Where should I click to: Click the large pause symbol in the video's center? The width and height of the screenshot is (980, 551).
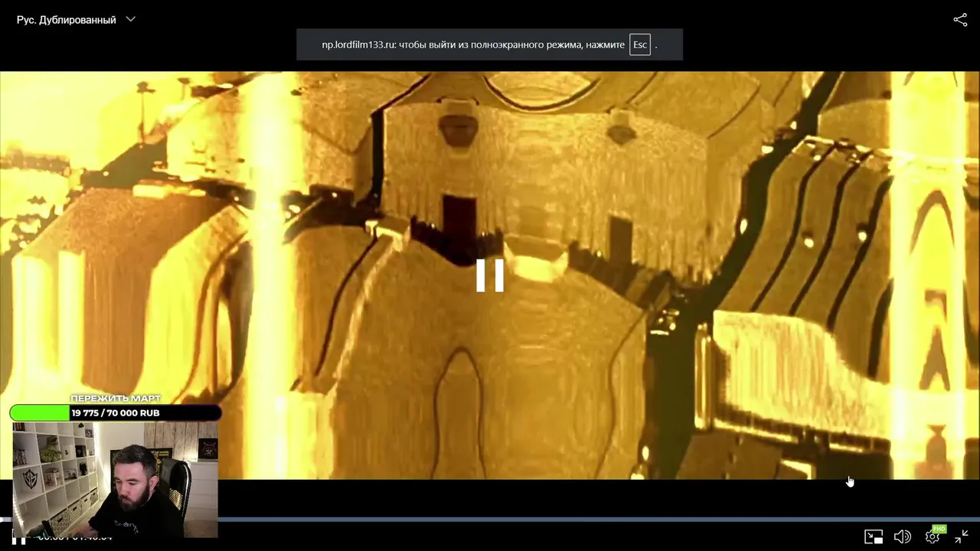click(490, 275)
